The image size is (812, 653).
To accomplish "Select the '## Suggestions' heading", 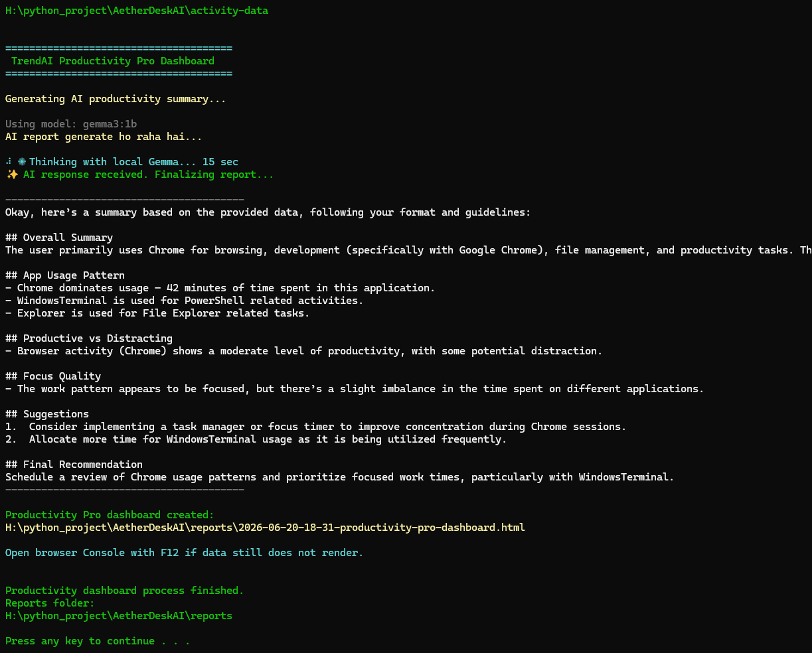I will [47, 414].
